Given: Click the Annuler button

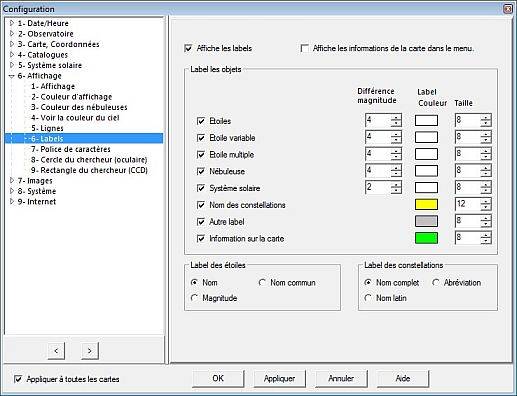Looking at the screenshot, I should tap(341, 378).
